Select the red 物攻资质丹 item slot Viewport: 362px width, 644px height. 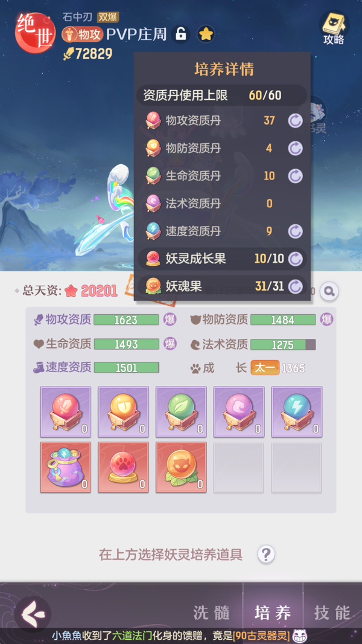pos(66,411)
